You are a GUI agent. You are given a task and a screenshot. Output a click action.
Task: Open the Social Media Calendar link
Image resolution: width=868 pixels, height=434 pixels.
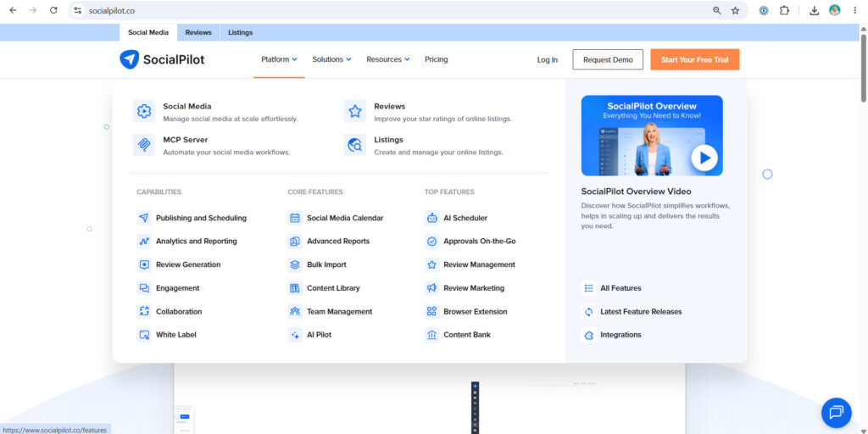coord(345,218)
